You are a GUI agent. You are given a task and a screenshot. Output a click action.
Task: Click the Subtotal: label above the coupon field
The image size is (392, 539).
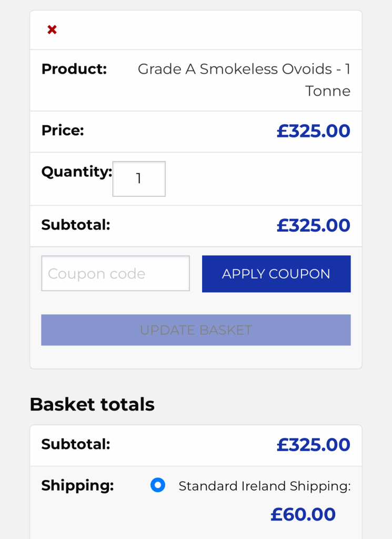(76, 225)
